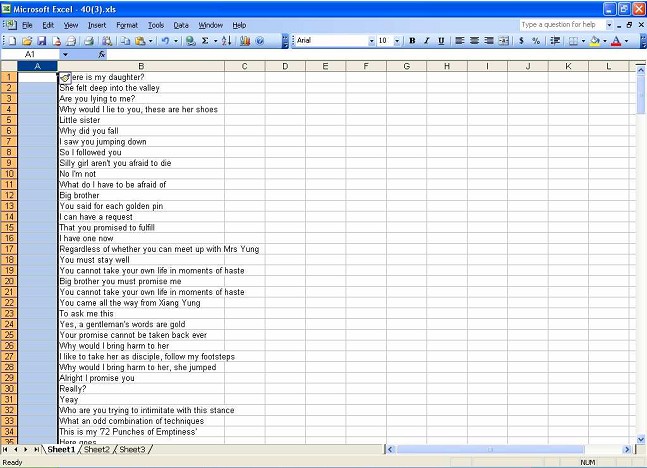The height and width of the screenshot is (468, 647).
Task: Expand the Name Box dropdown arrow
Action: point(65,54)
